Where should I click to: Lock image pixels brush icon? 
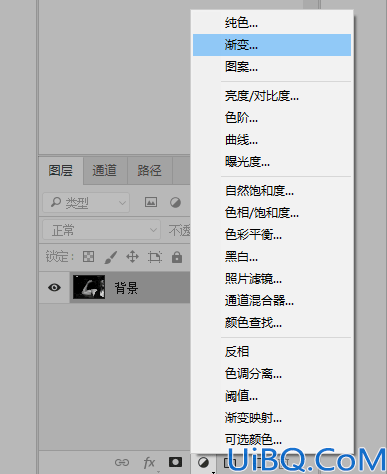tap(111, 257)
